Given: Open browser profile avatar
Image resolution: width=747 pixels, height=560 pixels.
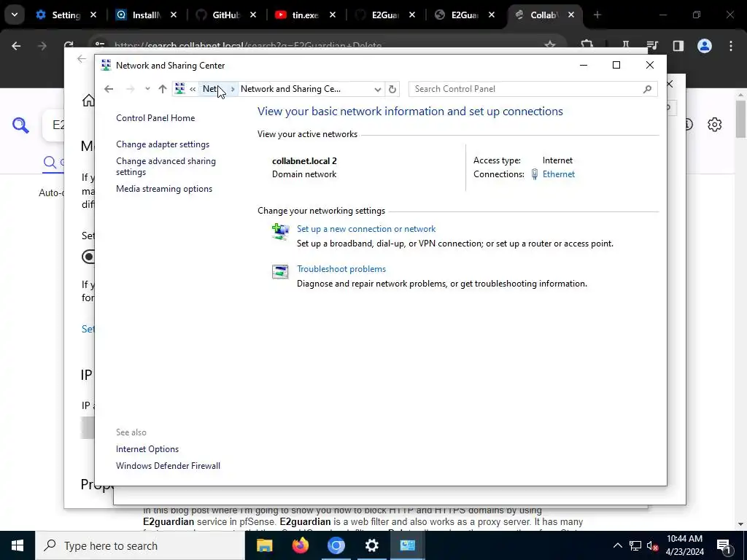Looking at the screenshot, I should tap(705, 46).
